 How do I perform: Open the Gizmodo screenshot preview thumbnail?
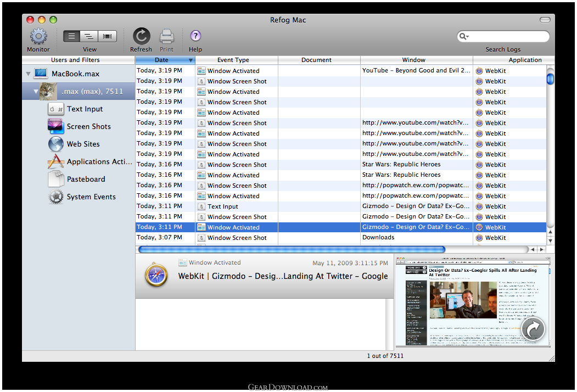(473, 302)
